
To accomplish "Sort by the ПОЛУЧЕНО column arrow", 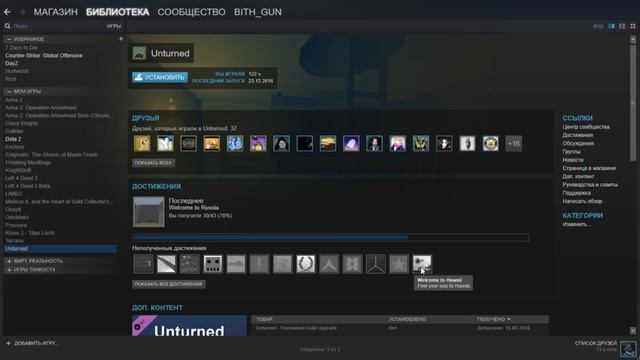I will 509,319.
